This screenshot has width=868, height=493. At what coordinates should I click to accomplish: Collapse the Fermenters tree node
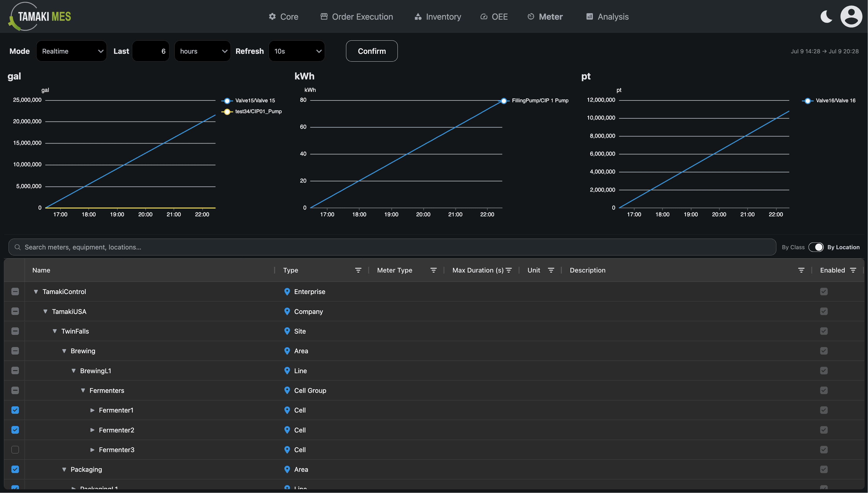[x=83, y=391]
